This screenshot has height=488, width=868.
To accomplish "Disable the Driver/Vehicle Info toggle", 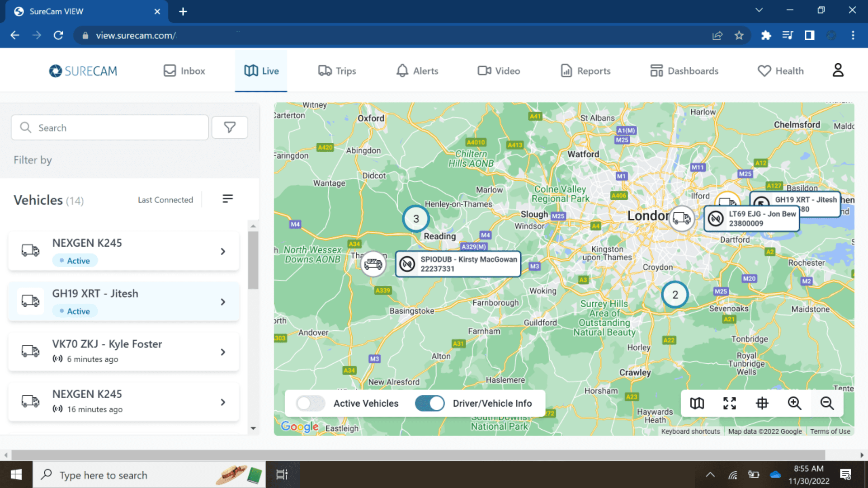I will pos(429,403).
